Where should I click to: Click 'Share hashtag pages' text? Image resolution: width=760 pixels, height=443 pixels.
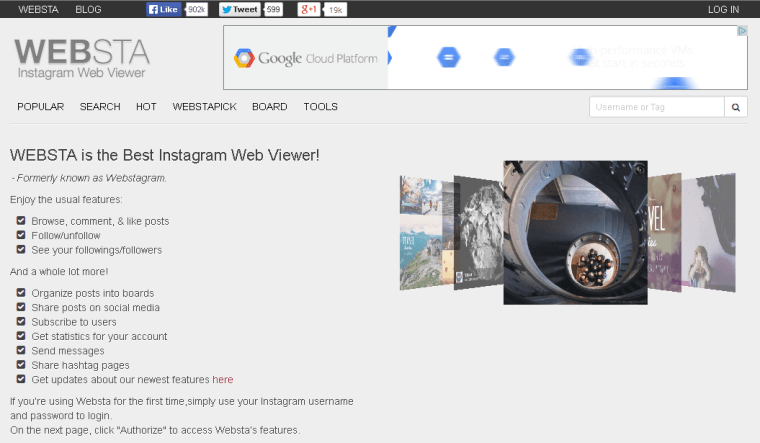(x=80, y=365)
